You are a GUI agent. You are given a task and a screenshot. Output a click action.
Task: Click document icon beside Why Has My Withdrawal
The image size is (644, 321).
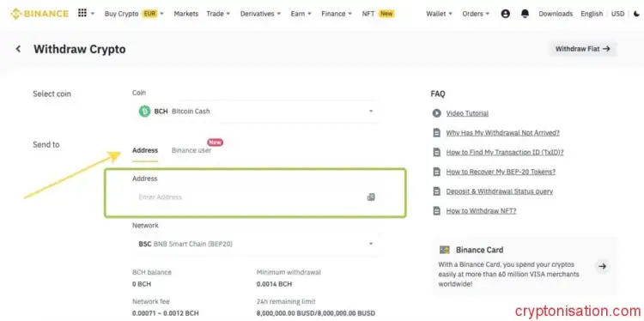tap(436, 133)
